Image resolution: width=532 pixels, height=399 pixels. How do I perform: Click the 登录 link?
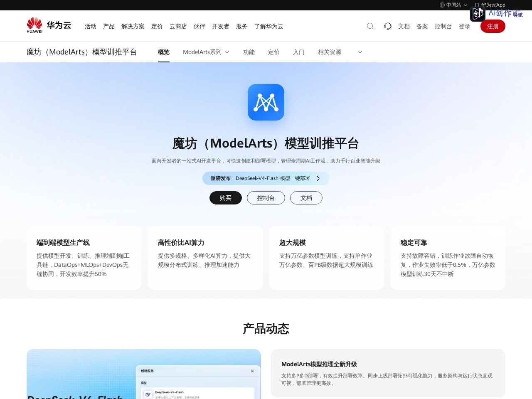(465, 26)
